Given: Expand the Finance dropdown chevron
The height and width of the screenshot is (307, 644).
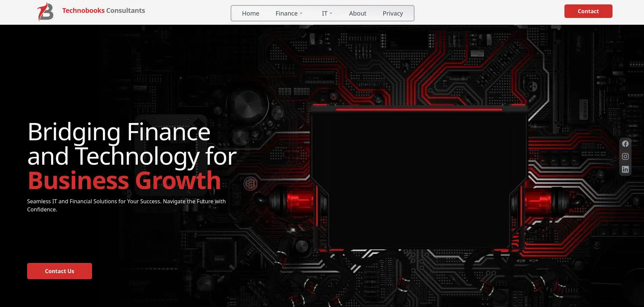Looking at the screenshot, I should pyautogui.click(x=301, y=14).
